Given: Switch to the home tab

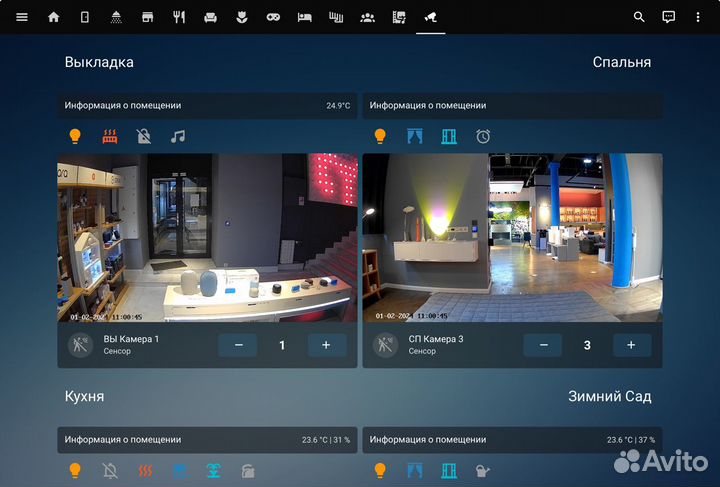Looking at the screenshot, I should coord(54,17).
